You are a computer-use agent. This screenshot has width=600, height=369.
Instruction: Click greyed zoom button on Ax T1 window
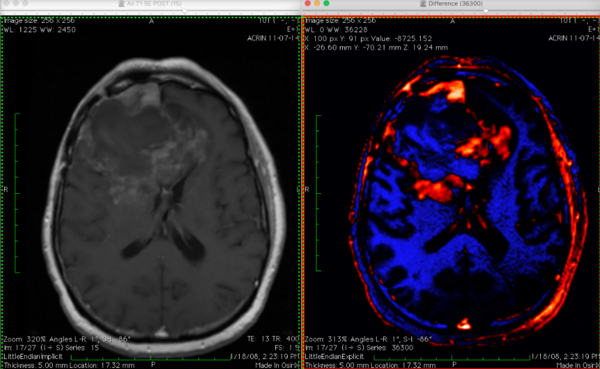pos(25,3)
